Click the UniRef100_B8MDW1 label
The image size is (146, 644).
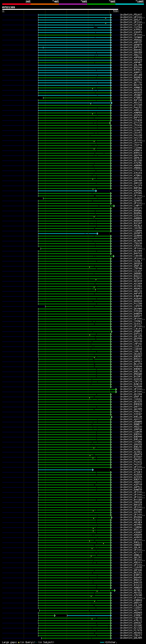131,210
